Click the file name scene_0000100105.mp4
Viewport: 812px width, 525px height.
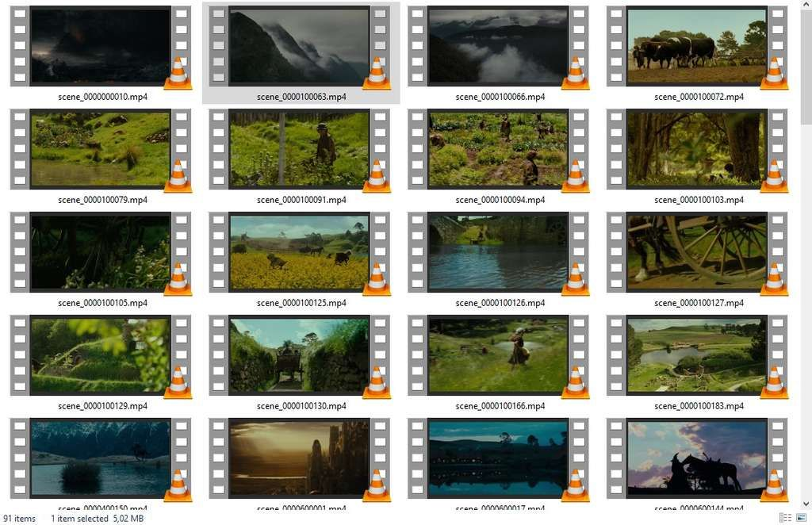pyautogui.click(x=102, y=303)
